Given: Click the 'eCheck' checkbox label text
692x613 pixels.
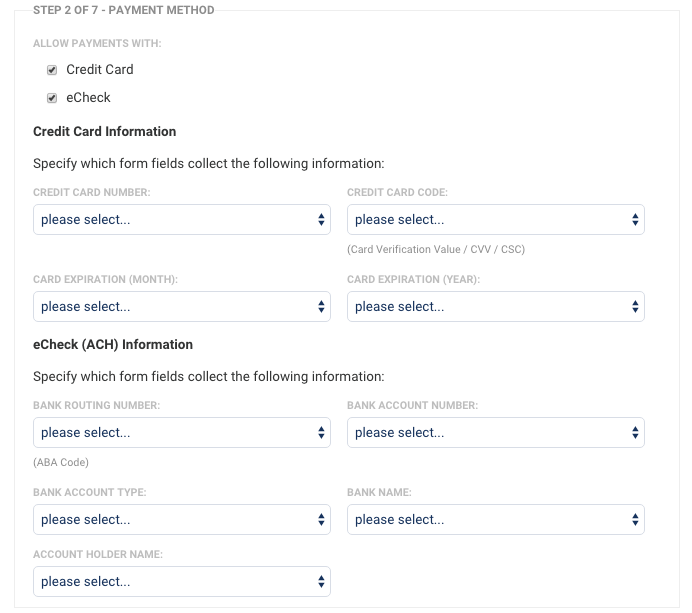Looking at the screenshot, I should [x=88, y=98].
